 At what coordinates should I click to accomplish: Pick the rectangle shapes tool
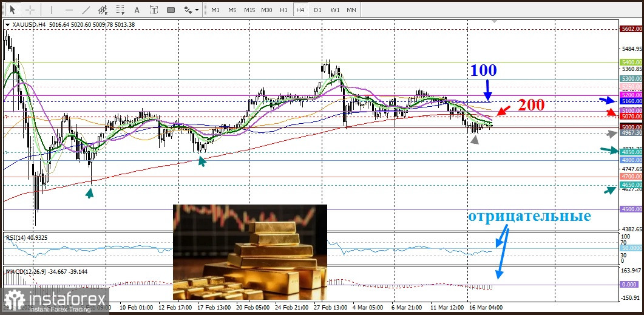171,10
